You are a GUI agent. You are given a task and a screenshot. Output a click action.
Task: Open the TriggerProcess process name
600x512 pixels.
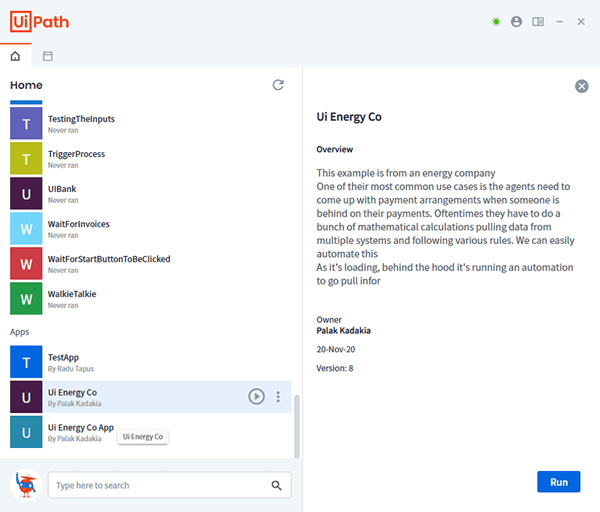point(76,154)
